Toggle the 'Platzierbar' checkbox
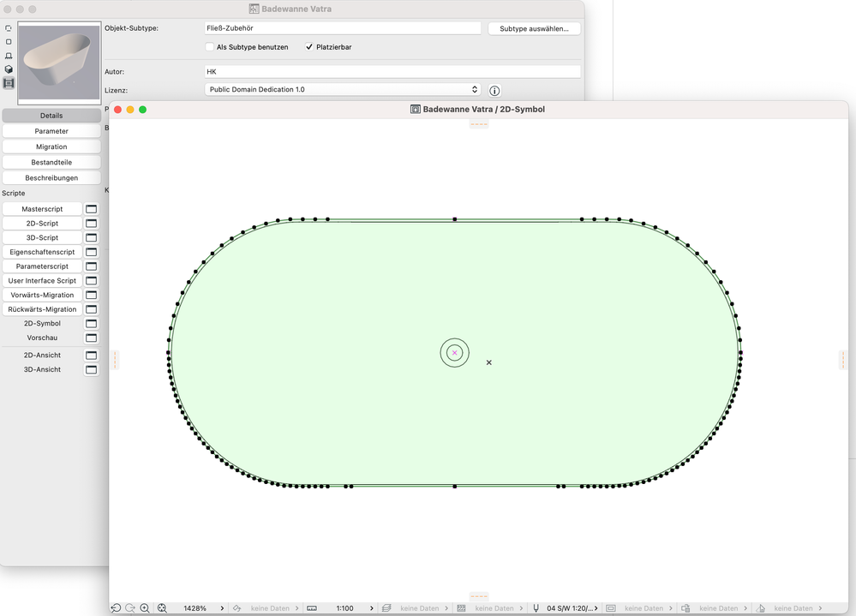 click(x=309, y=47)
